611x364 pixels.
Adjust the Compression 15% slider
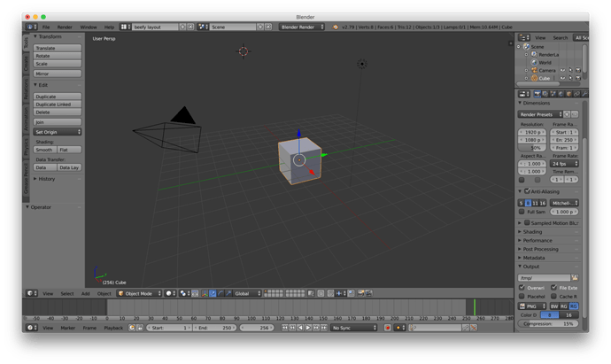point(548,323)
